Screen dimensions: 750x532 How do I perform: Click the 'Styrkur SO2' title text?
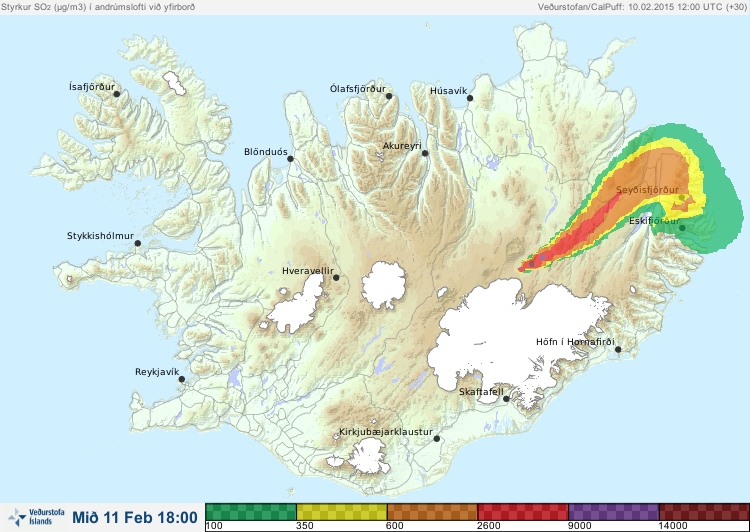pyautogui.click(x=98, y=7)
